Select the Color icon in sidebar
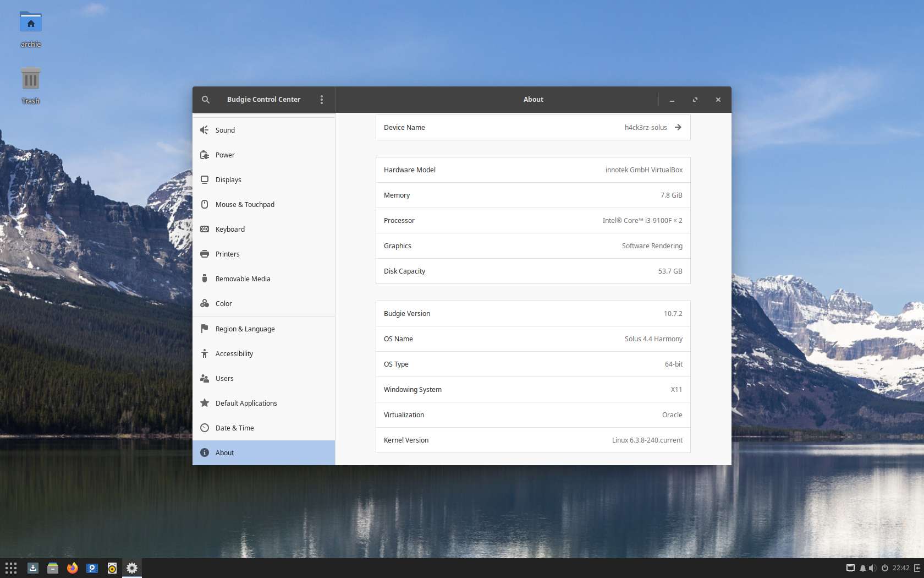This screenshot has width=924, height=578. 205,303
